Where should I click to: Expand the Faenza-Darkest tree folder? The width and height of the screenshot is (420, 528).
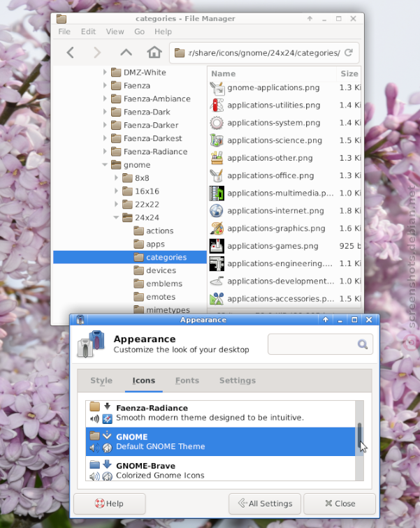105,138
